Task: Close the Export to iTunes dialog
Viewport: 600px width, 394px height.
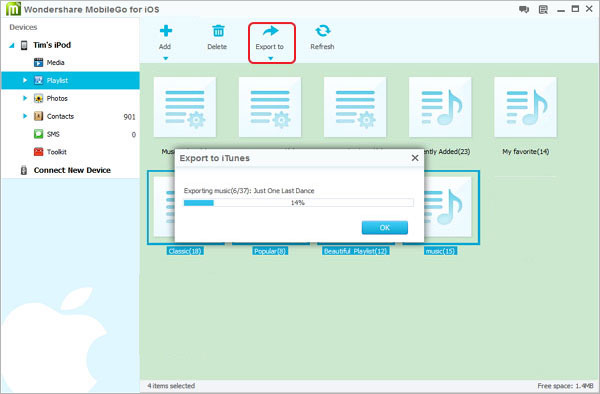Action: (415, 158)
